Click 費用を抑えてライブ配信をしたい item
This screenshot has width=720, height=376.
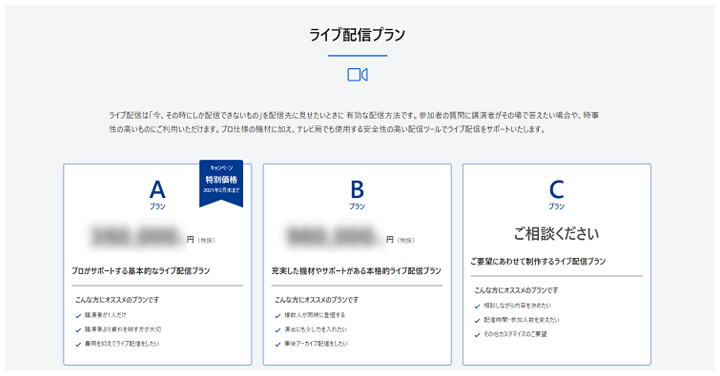(x=122, y=344)
